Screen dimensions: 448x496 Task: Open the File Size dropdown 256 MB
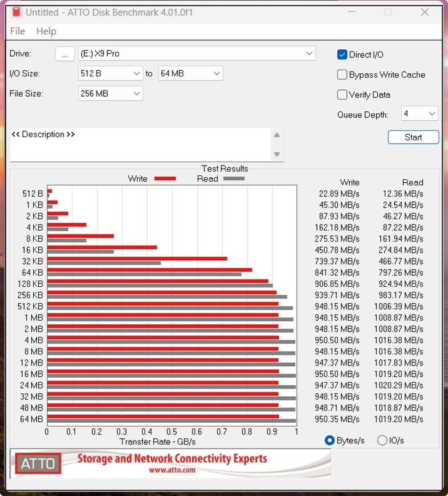(110, 94)
